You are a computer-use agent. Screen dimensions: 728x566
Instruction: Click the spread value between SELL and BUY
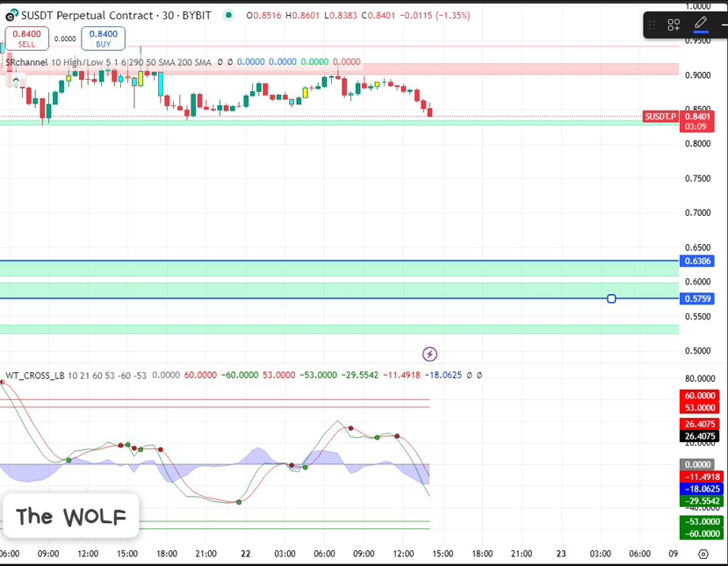click(x=65, y=39)
